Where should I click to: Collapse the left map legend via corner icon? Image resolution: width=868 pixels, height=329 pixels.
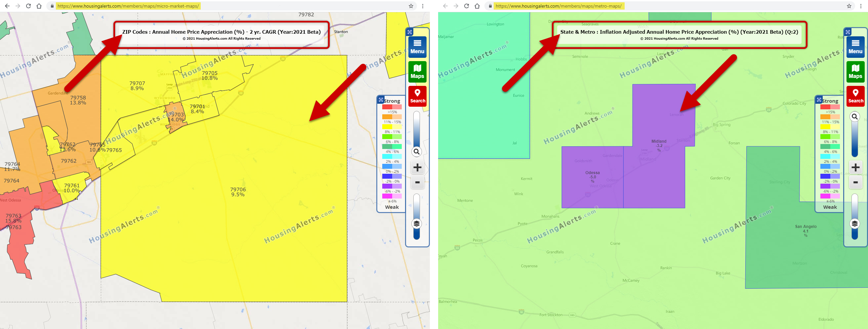pos(381,100)
